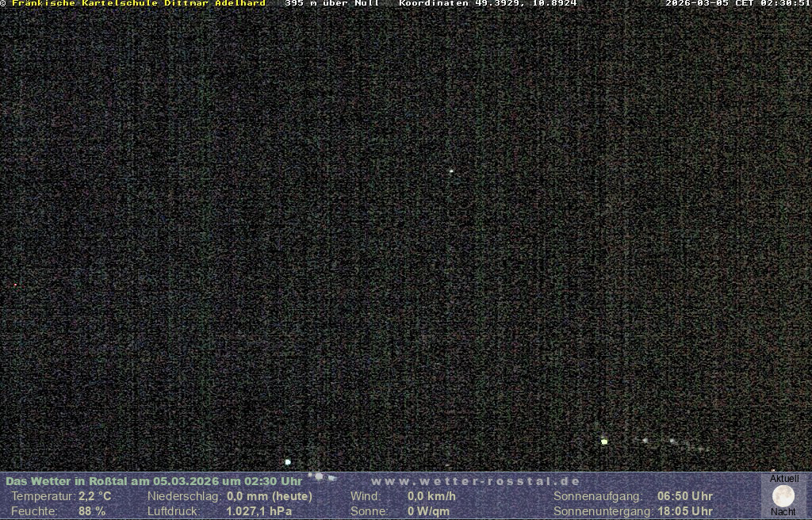Click the Wind speed 0,0 km/h value

(426, 496)
